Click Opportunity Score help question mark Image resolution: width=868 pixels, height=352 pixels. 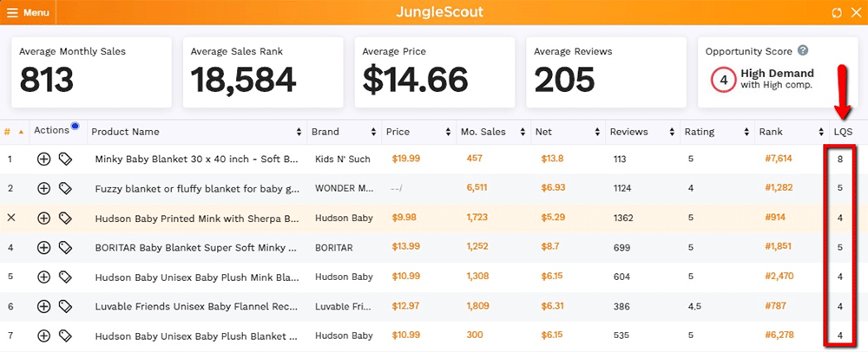tap(803, 51)
